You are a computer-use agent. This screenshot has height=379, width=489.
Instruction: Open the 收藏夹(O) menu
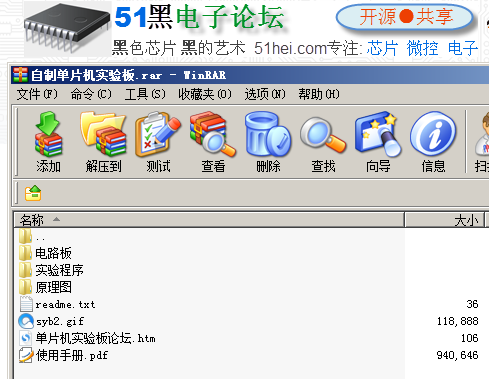click(205, 94)
